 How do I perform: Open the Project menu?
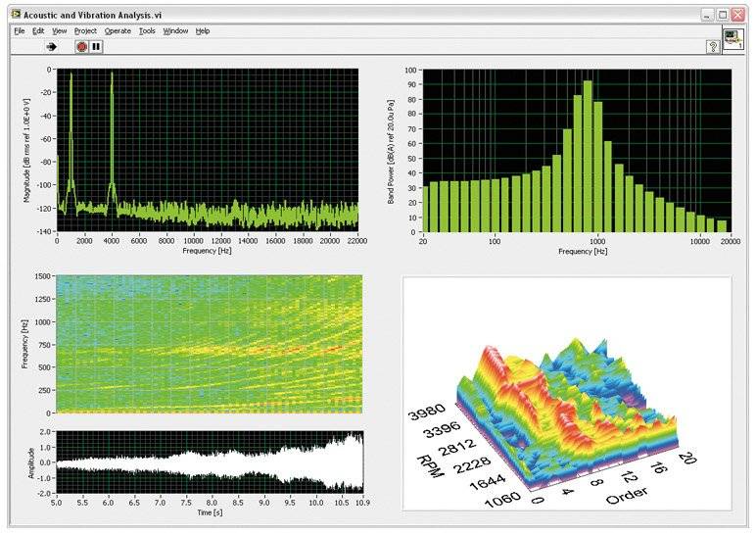coord(85,31)
